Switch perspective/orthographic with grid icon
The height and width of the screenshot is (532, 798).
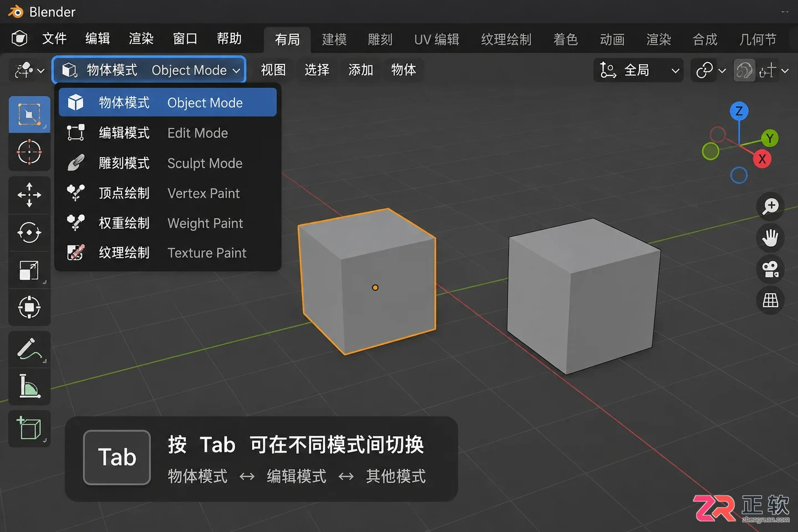(x=770, y=300)
